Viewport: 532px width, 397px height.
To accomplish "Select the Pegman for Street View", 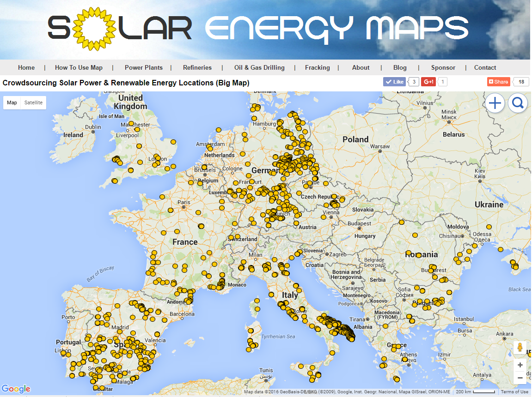I will click(520, 348).
